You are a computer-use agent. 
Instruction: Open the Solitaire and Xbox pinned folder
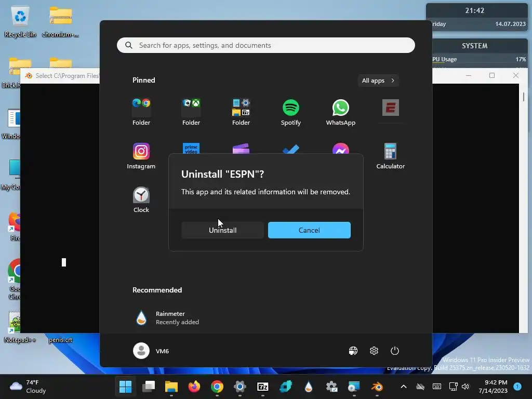(191, 112)
